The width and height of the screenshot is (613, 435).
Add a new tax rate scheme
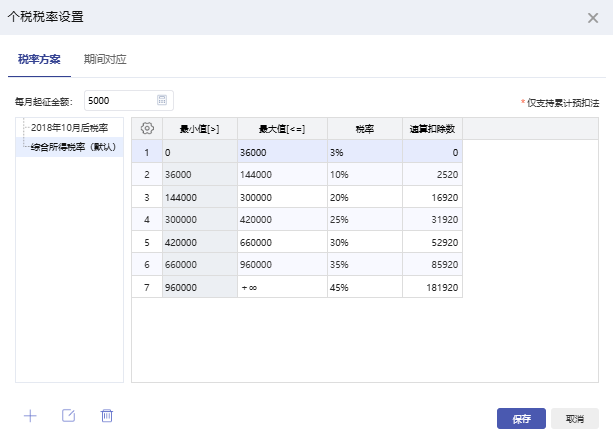click(30, 416)
